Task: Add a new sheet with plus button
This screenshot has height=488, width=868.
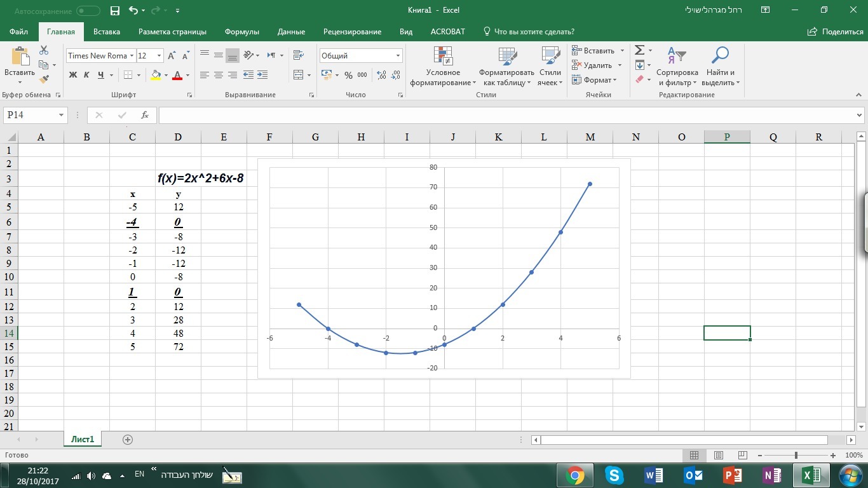Action: pyautogui.click(x=128, y=440)
